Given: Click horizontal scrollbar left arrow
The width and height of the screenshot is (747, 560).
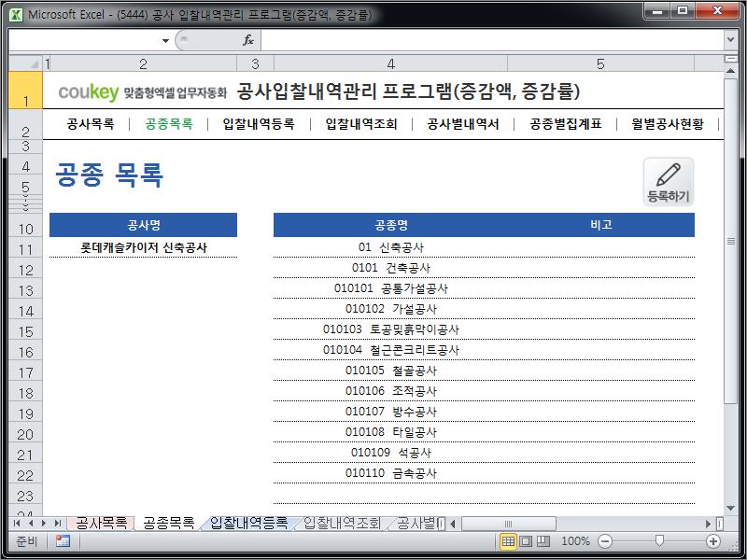Looking at the screenshot, I should click(453, 524).
